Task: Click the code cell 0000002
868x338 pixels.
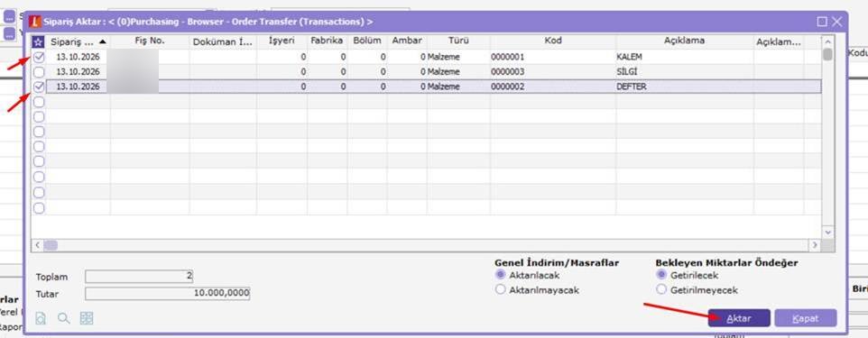Action: [553, 87]
